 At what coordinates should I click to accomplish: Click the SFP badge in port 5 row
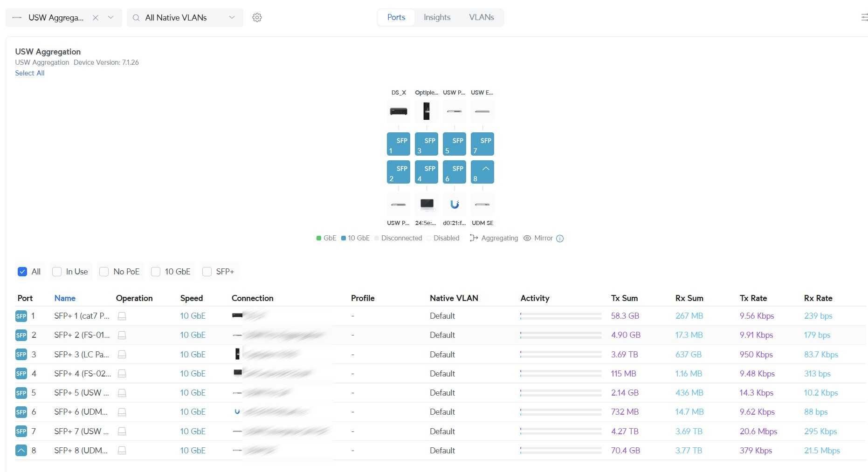tap(21, 393)
